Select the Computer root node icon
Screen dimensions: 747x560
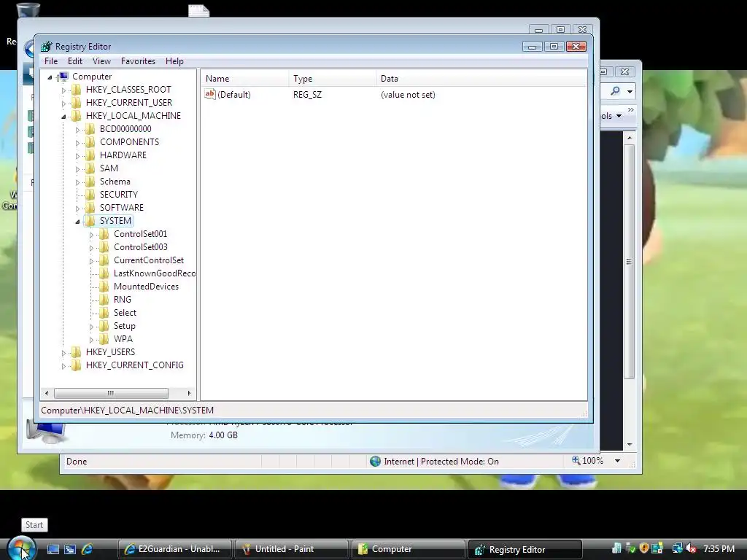(63, 77)
